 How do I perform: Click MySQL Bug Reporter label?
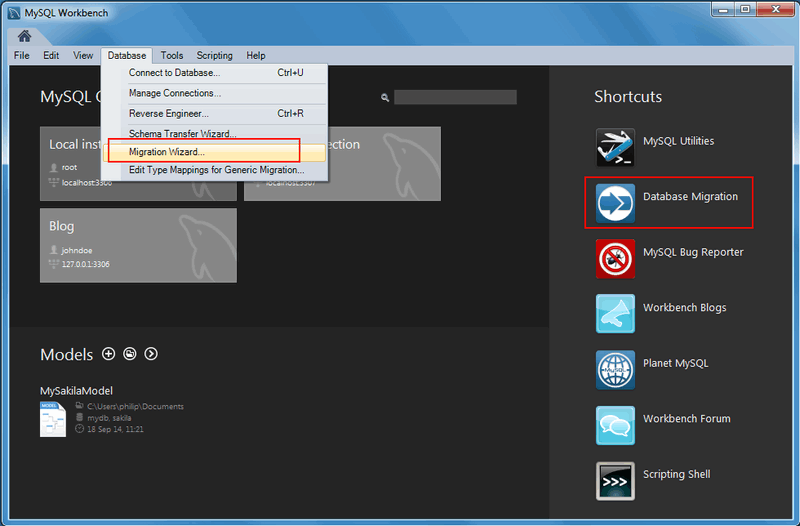693,253
